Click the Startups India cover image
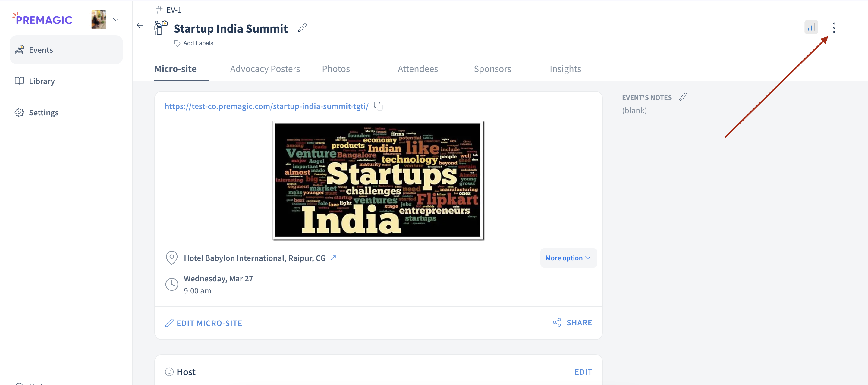 [x=378, y=180]
